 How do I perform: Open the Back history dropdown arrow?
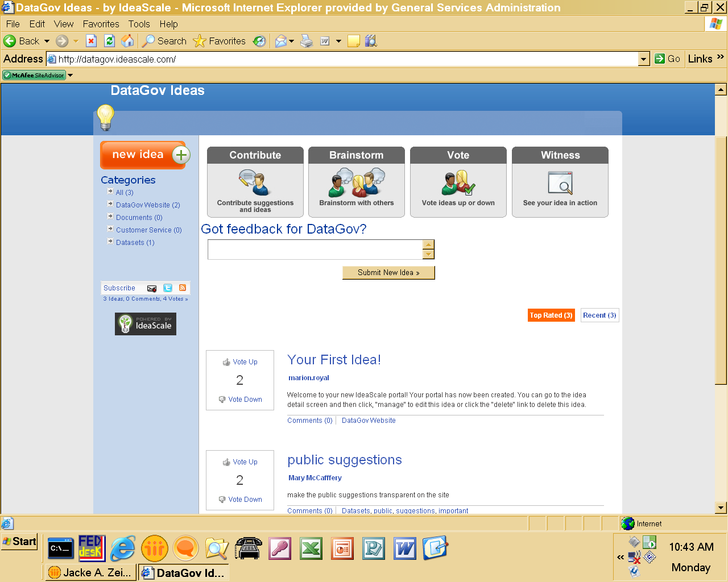coord(47,41)
